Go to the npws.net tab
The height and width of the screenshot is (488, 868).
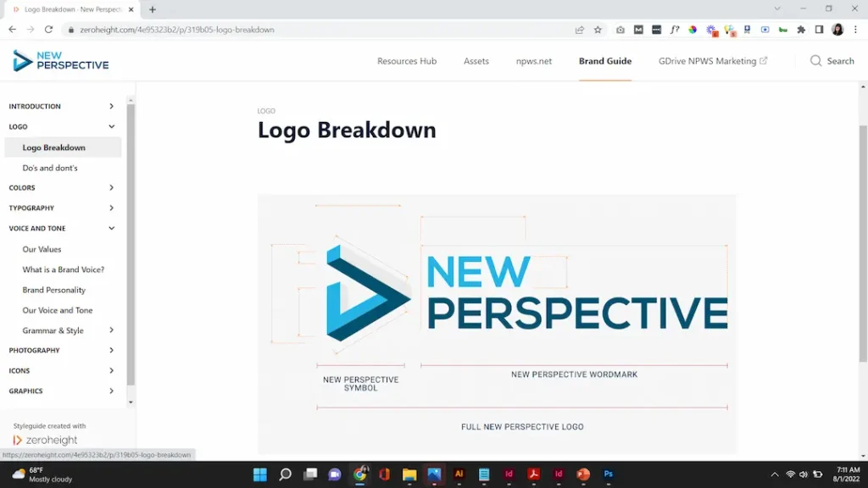click(x=534, y=61)
